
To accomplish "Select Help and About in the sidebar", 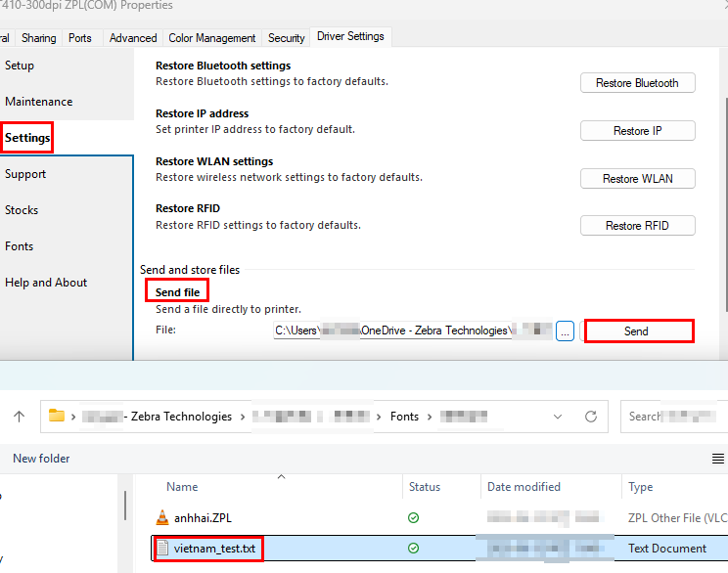I will pos(46,283).
